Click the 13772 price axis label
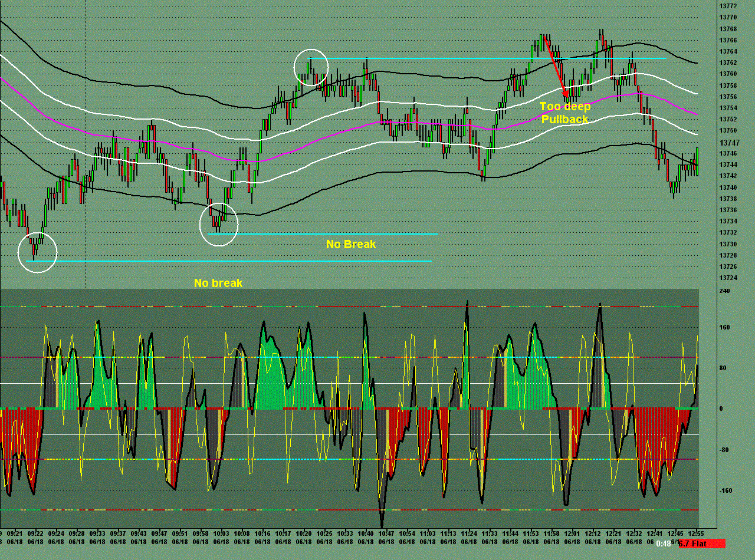Image resolution: width=755 pixels, height=560 pixels. click(x=728, y=6)
